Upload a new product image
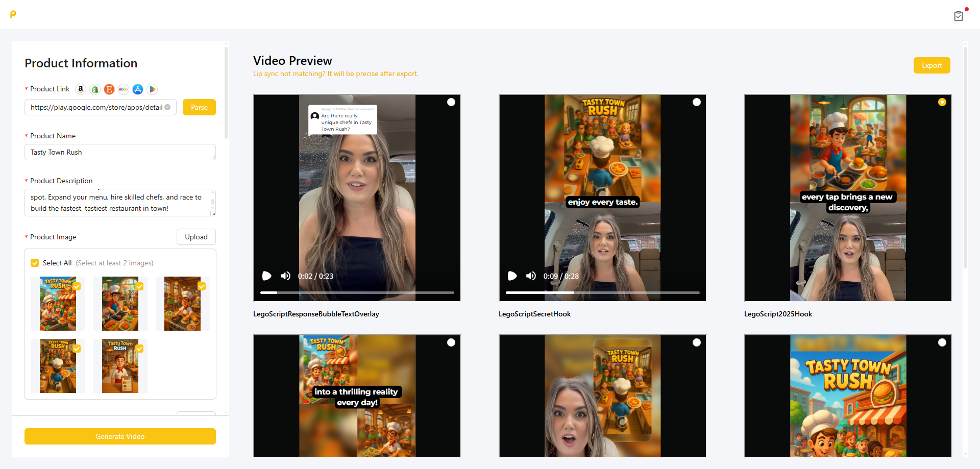 pos(196,237)
